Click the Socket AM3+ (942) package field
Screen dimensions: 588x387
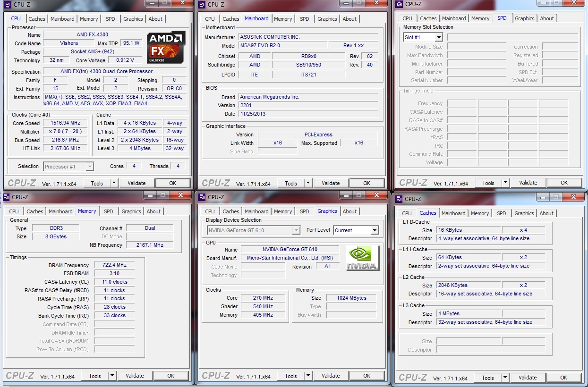point(93,52)
